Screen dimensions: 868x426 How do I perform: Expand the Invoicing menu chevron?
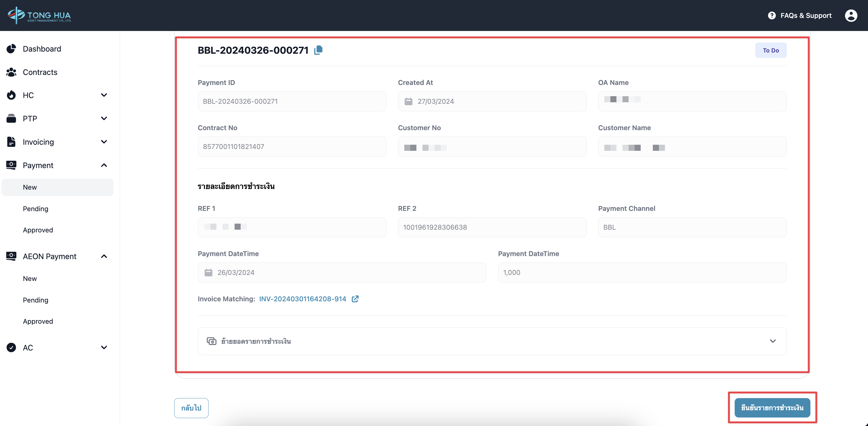[x=104, y=142]
